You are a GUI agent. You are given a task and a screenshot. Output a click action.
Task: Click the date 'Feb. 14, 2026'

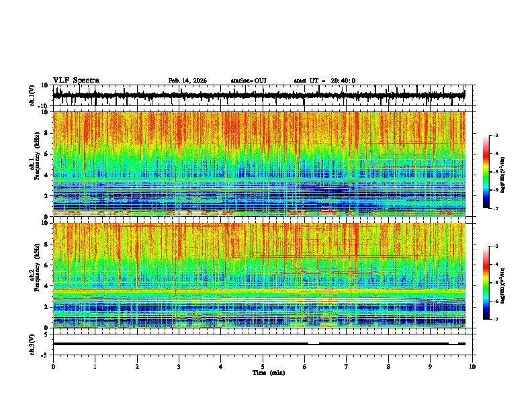(187, 81)
